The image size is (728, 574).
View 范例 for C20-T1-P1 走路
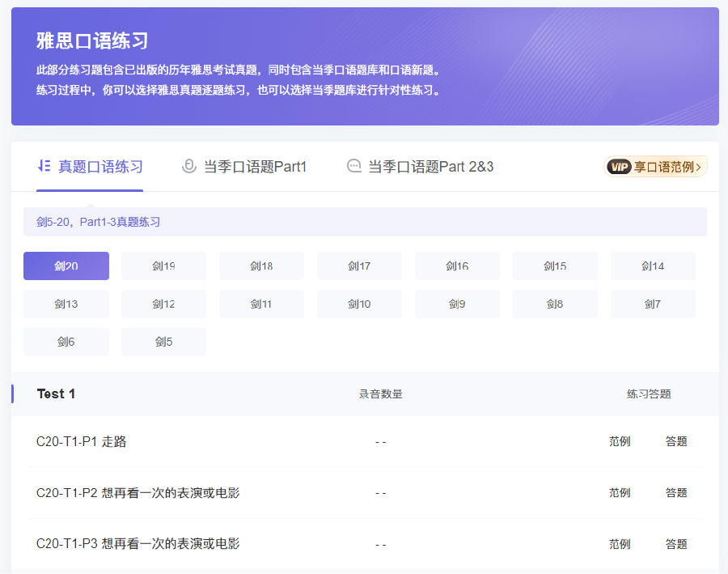620,442
